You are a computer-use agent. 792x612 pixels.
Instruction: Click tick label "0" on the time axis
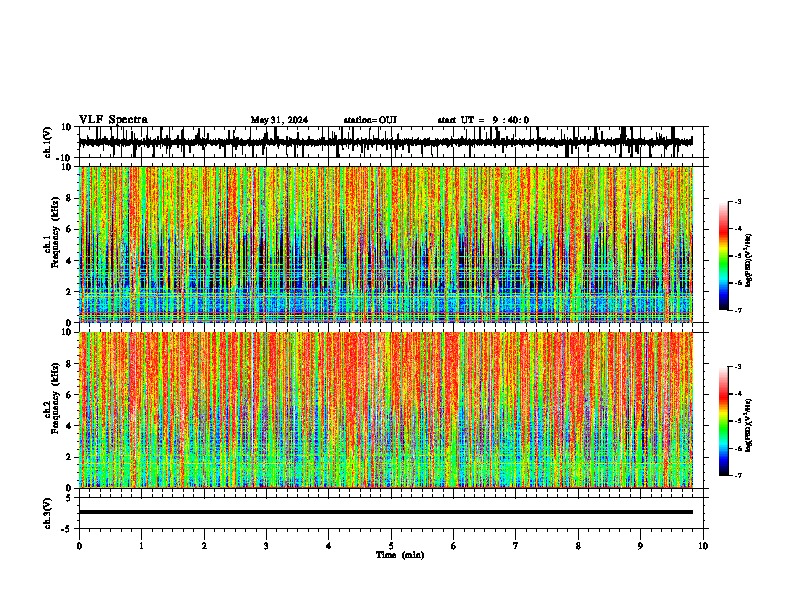click(79, 546)
